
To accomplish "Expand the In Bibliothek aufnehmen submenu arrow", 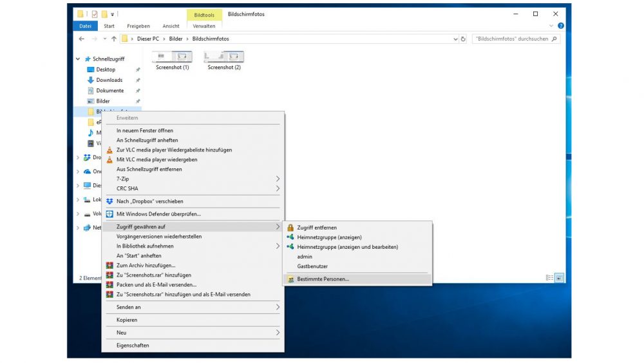I will (x=278, y=246).
